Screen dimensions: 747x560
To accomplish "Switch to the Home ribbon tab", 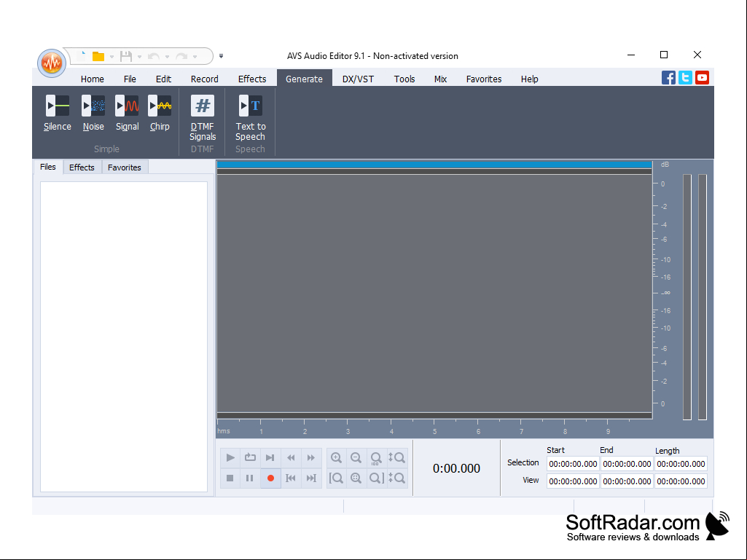I will pyautogui.click(x=93, y=79).
